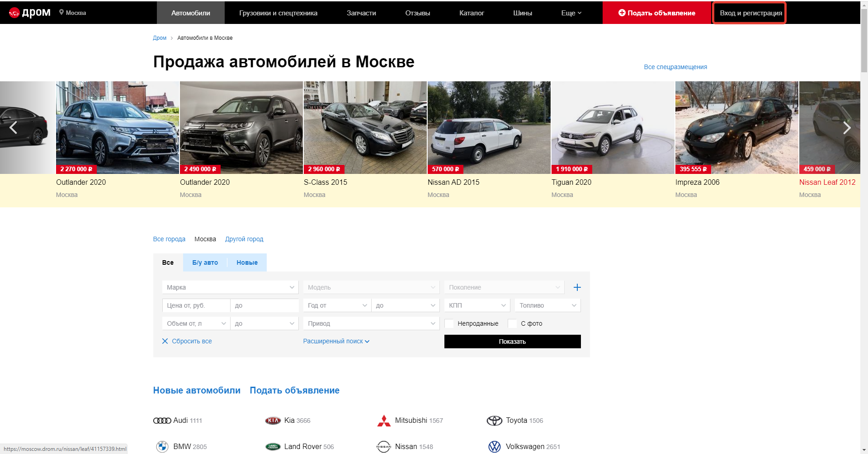Screen dimensions: 868x454
Task: Open the Модель dropdown
Action: pos(371,287)
